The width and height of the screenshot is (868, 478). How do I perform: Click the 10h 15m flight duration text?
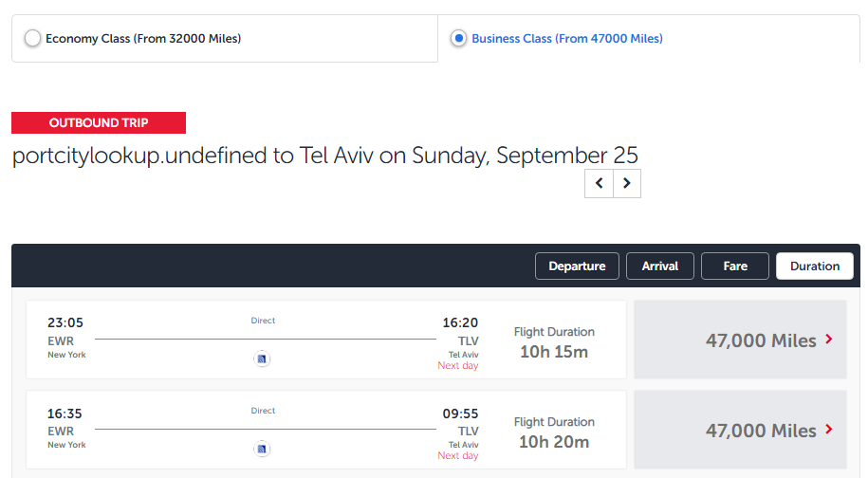[554, 352]
